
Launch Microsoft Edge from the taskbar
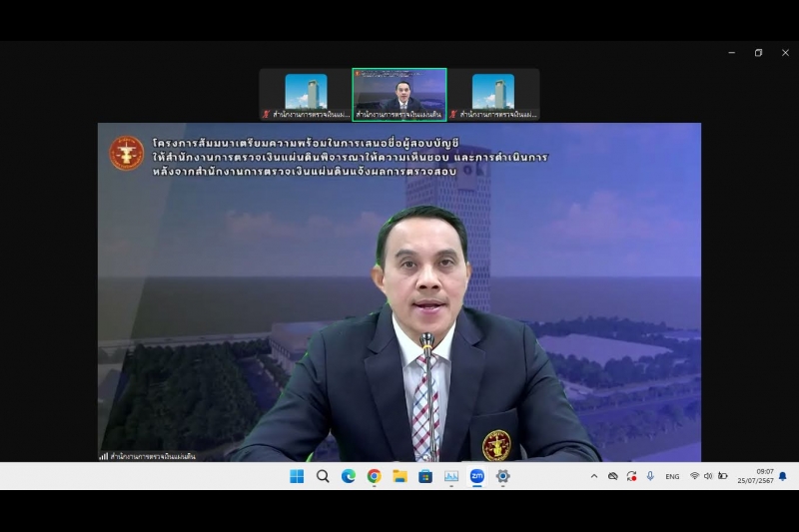click(349, 476)
